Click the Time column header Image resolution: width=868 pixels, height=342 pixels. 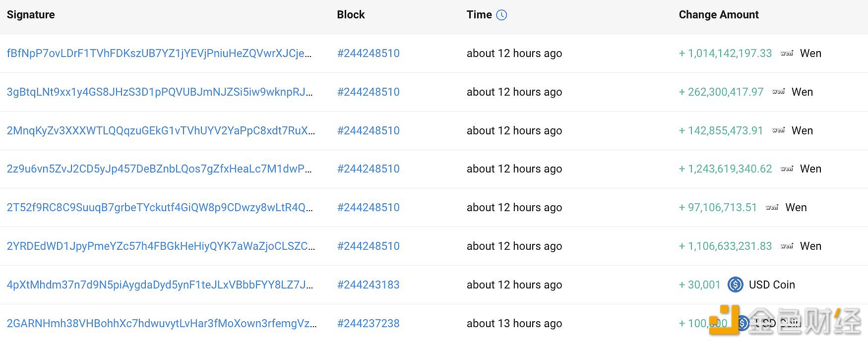click(479, 15)
